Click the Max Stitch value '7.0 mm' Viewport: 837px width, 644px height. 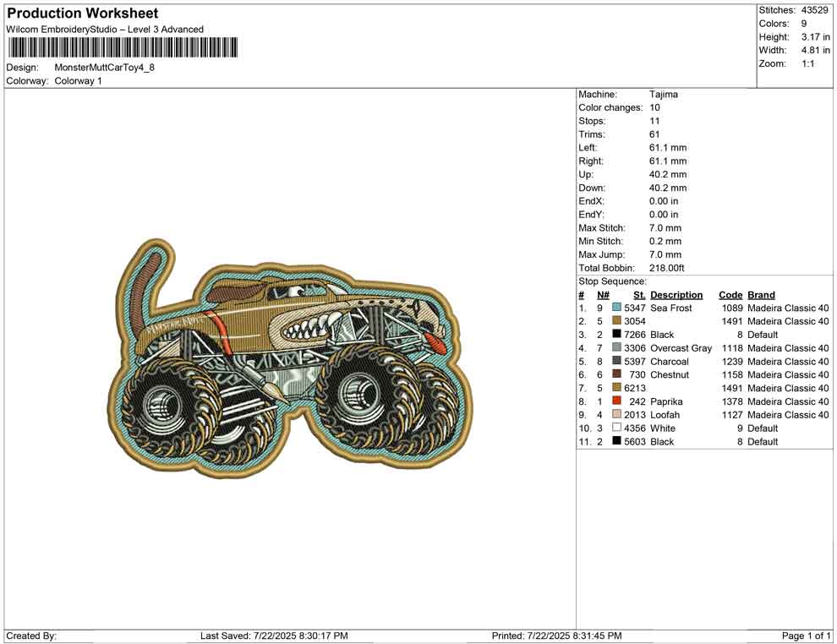pos(665,228)
